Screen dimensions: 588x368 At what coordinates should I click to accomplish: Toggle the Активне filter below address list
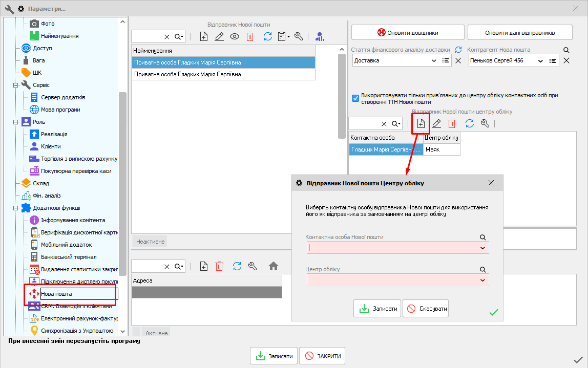(156, 333)
